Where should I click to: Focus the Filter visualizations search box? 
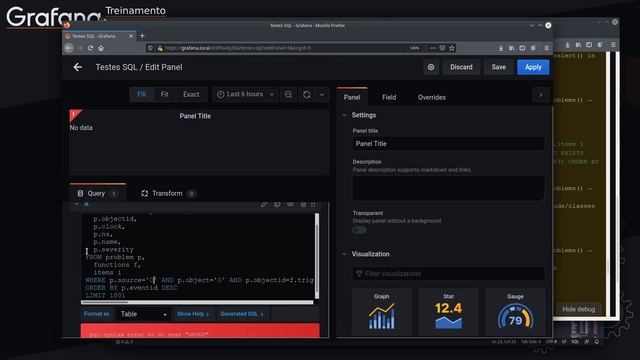click(448, 273)
